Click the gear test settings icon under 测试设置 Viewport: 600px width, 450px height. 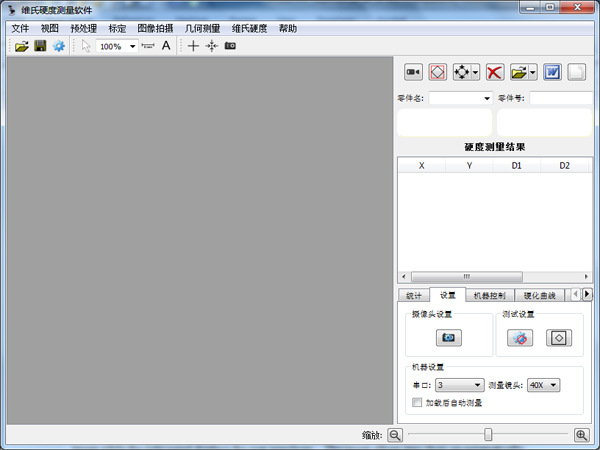[520, 338]
